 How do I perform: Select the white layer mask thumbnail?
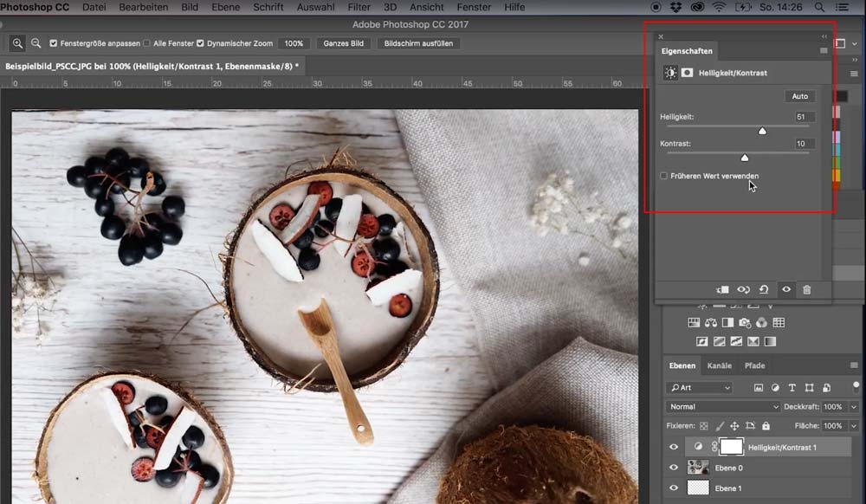[x=732, y=447]
